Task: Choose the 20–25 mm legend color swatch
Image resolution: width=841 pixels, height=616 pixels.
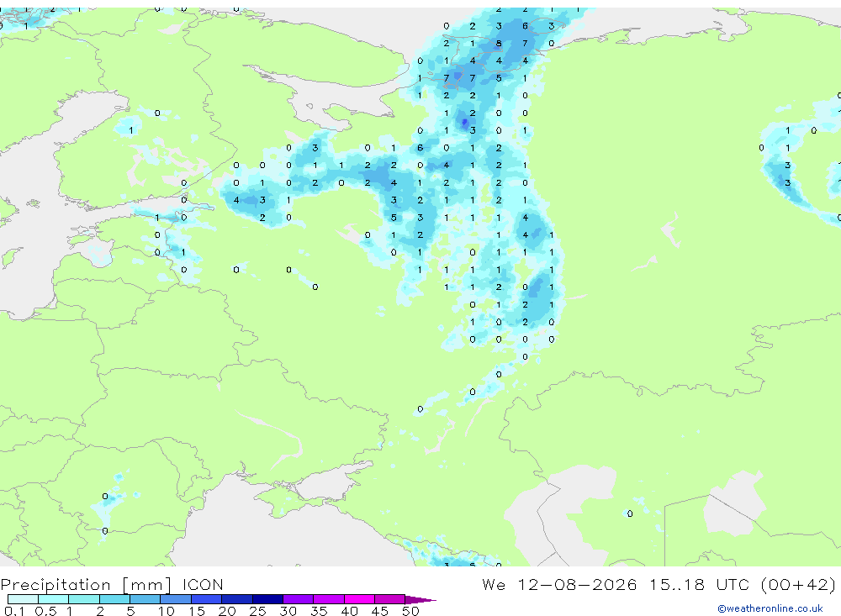Action: [237, 599]
